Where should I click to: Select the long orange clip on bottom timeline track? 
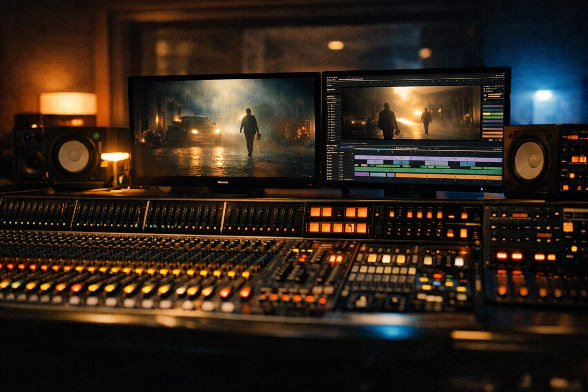(x=449, y=176)
